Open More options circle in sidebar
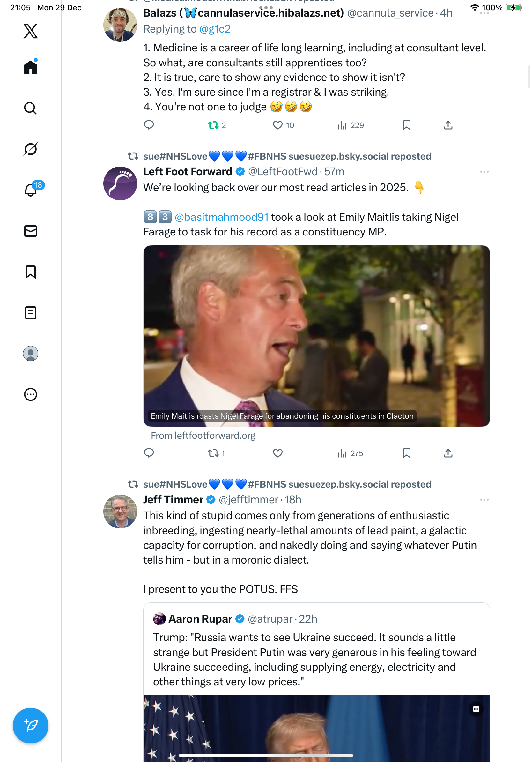 [31, 394]
